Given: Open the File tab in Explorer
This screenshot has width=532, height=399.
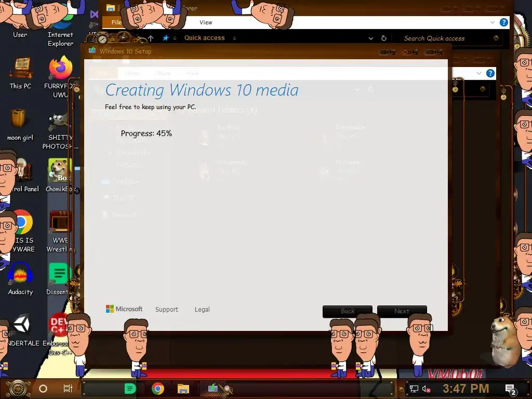Looking at the screenshot, I should pyautogui.click(x=116, y=22).
